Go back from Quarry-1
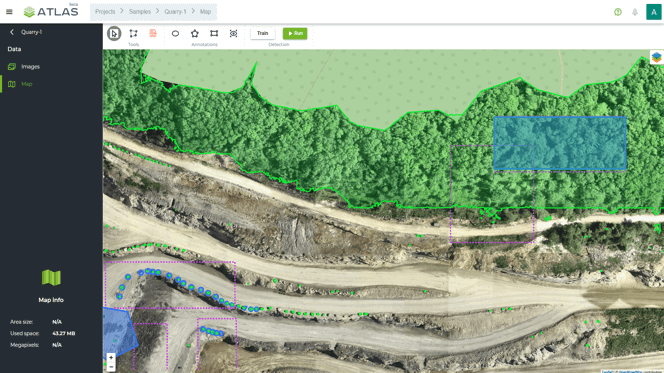 coord(12,32)
